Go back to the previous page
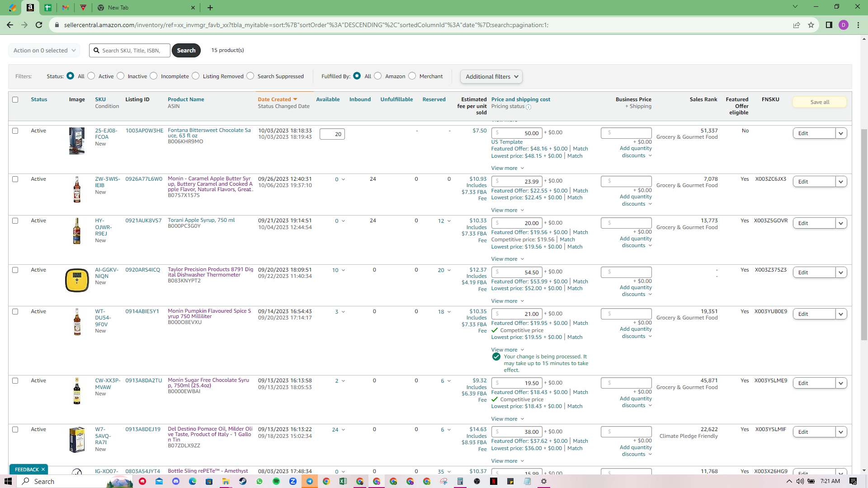868x488 pixels. click(10, 25)
